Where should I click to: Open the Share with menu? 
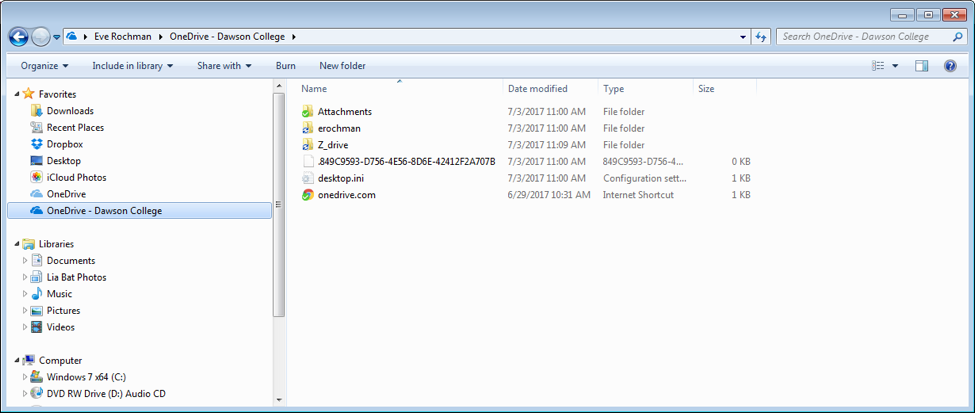(224, 65)
